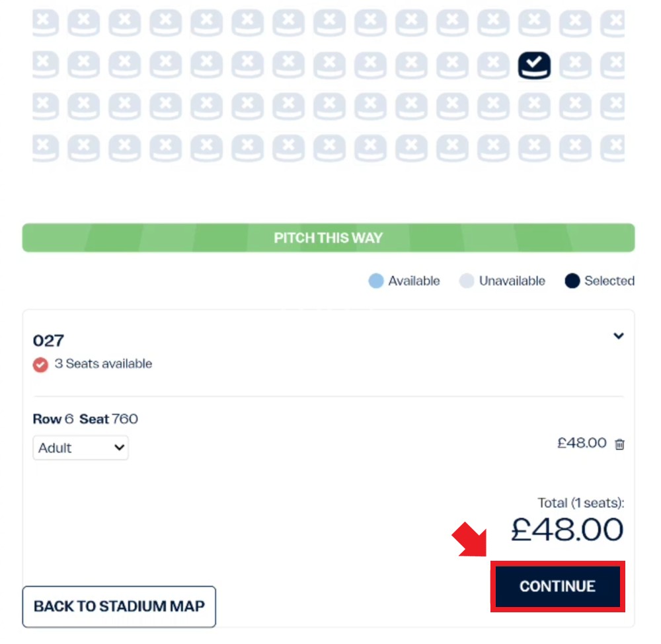Go BACK TO STADIUM MAP
The width and height of the screenshot is (661, 644).
(x=119, y=606)
